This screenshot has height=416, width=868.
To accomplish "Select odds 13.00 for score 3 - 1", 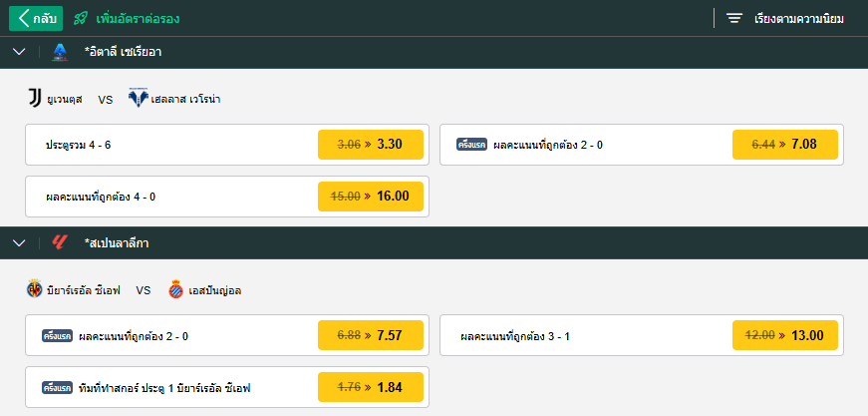I will [x=785, y=335].
